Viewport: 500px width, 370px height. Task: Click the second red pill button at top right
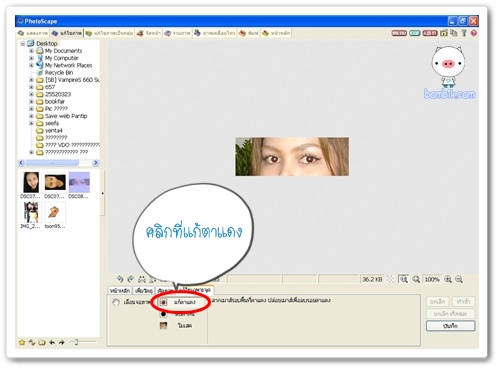430,33
